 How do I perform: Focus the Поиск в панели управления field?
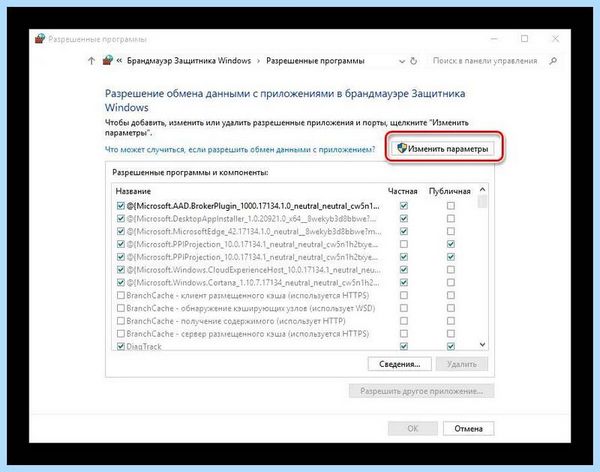pyautogui.click(x=485, y=60)
